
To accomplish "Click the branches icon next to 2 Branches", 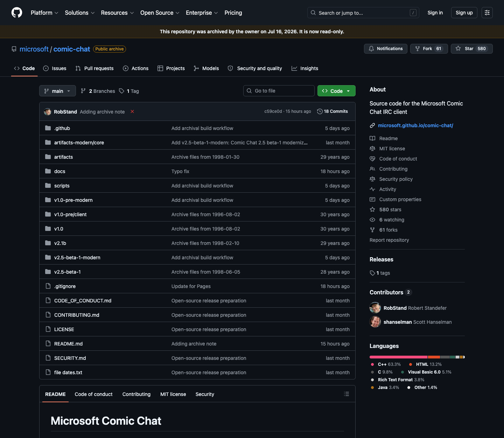I will pos(83,91).
